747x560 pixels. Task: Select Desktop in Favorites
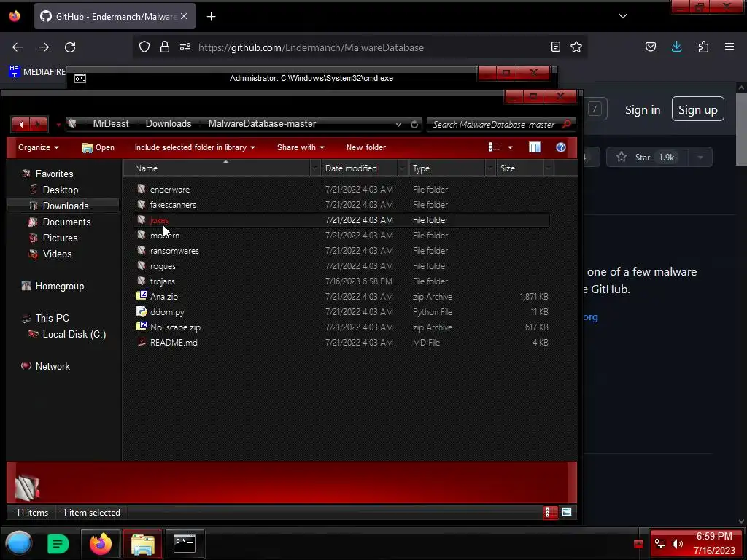(61, 190)
